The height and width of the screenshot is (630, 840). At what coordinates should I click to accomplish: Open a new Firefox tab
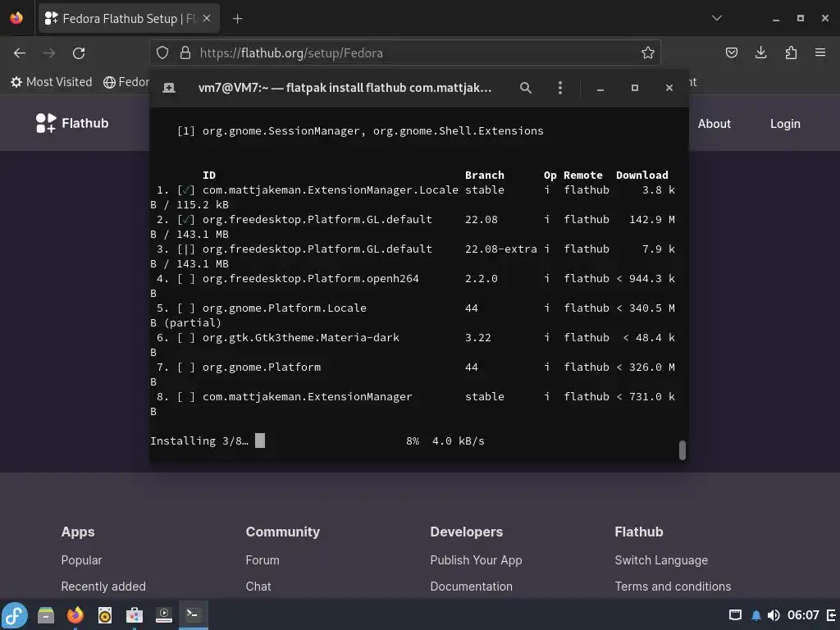tap(237, 19)
